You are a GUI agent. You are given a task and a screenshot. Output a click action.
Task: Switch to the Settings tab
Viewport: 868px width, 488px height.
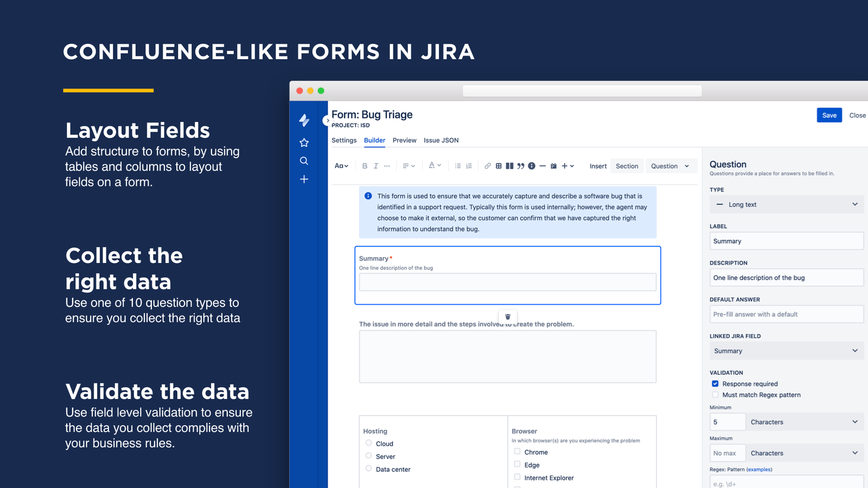pos(344,140)
